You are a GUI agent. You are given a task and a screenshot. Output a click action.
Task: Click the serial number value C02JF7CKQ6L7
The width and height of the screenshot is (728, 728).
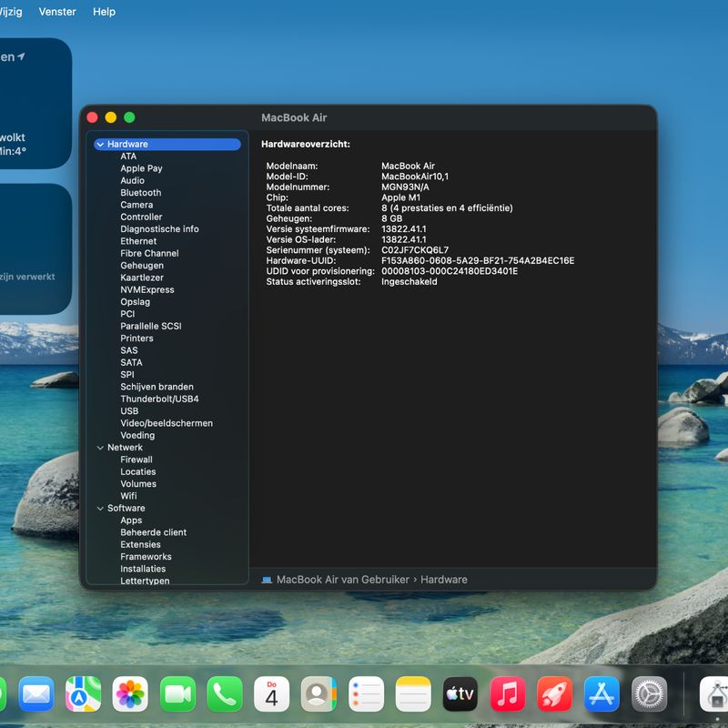click(x=414, y=250)
